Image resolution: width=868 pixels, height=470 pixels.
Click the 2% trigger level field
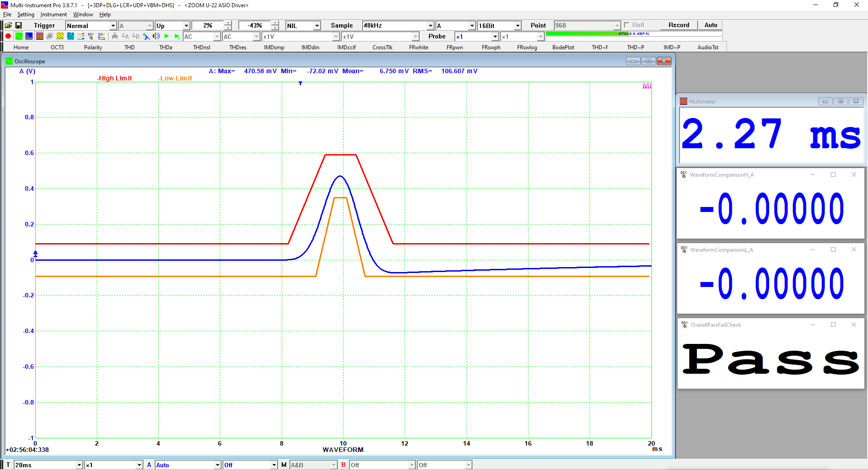tap(208, 26)
